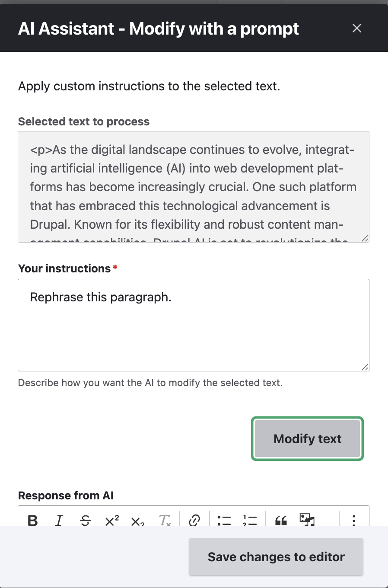
Task: Click the resize handle of the instructions field
Action: click(x=366, y=368)
